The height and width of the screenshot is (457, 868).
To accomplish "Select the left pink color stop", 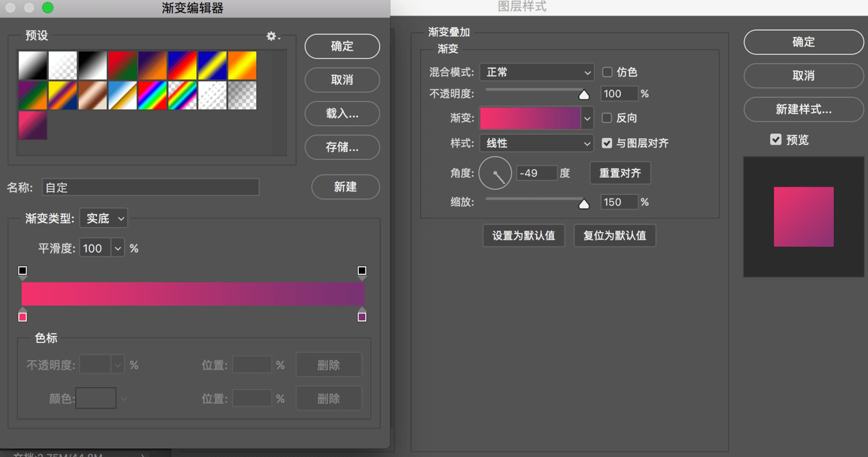I will 23,316.
